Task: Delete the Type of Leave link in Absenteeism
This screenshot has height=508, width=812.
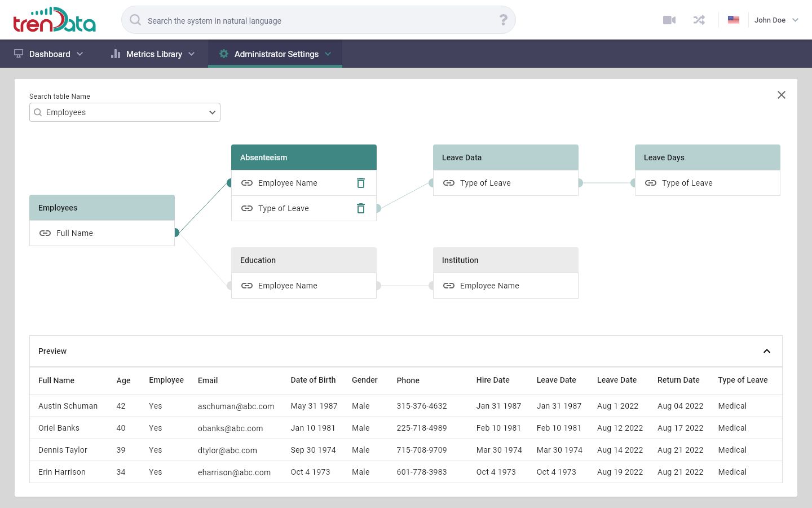Action: click(361, 208)
